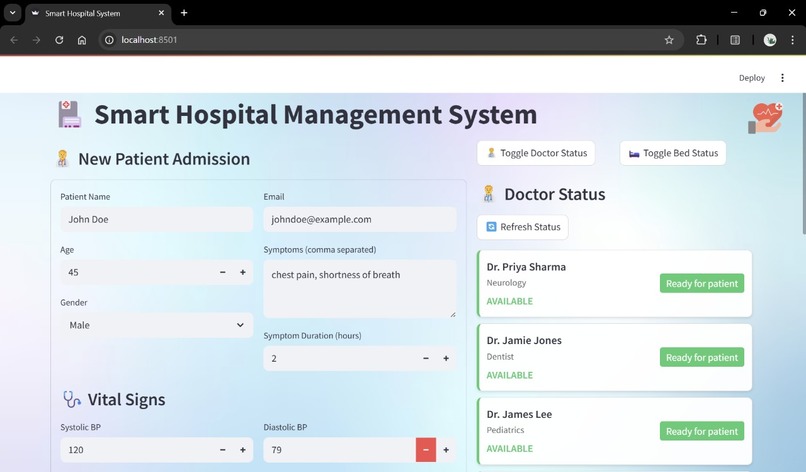Decrease Age with minus button
806x472 pixels.
pos(223,272)
